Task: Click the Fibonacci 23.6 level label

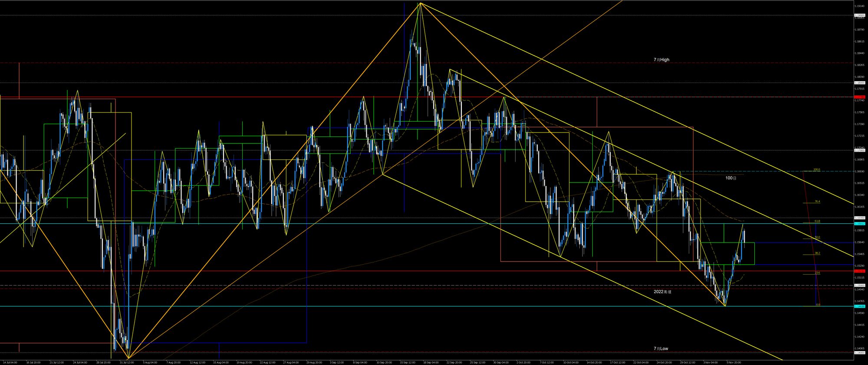Action: pyautogui.click(x=817, y=273)
